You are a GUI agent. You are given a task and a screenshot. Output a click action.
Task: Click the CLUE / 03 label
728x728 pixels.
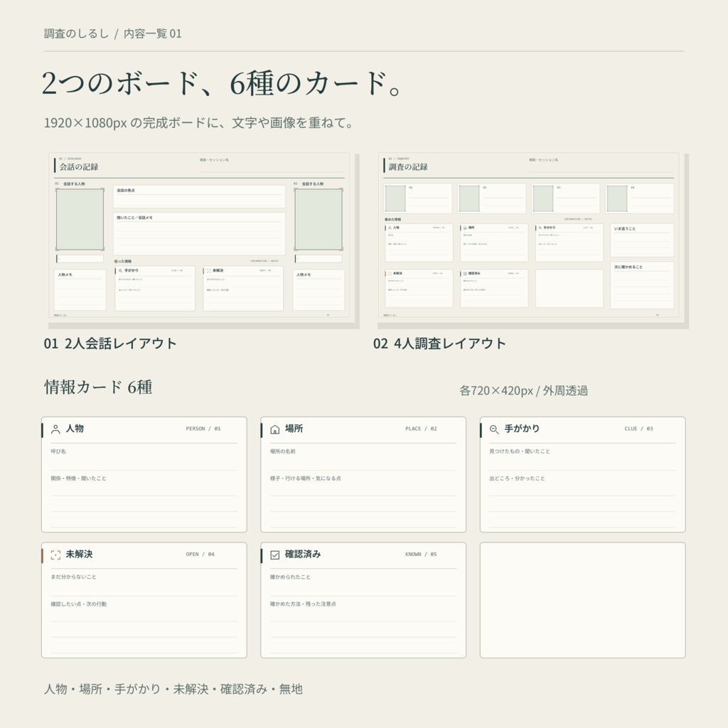(x=639, y=429)
